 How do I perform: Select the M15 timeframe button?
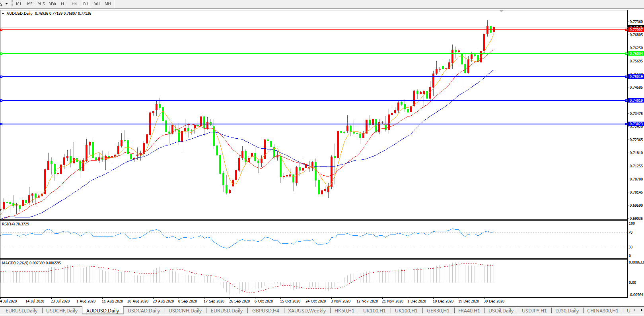(x=41, y=4)
